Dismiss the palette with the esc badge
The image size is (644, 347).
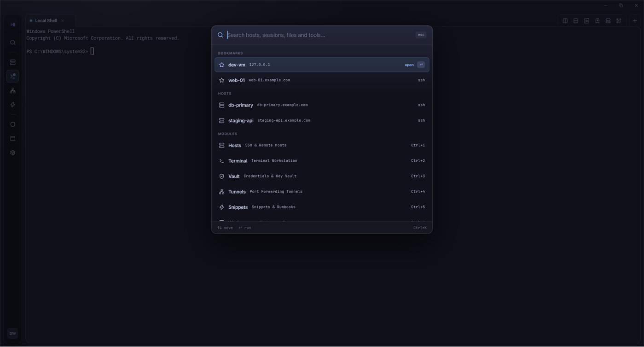421,35
